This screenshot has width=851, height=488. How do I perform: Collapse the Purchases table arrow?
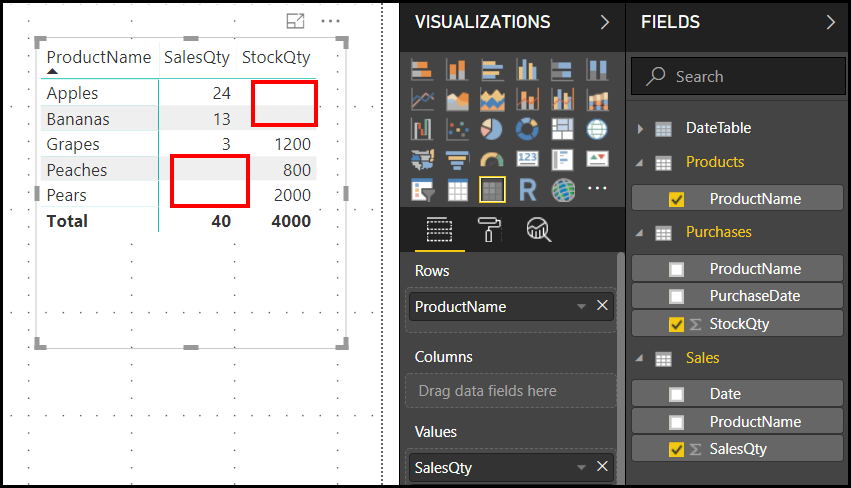click(640, 232)
